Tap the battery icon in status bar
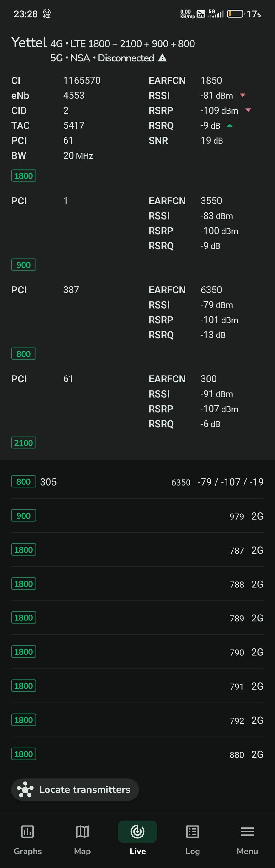This screenshot has width=275, height=868. tap(236, 14)
